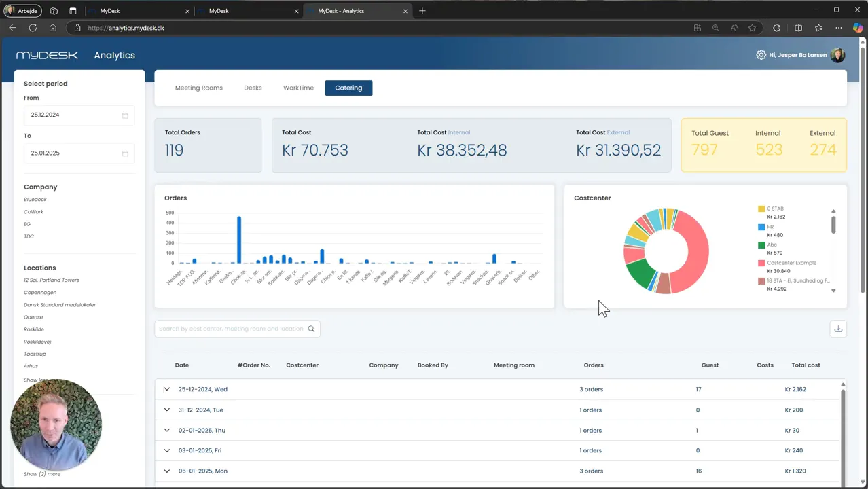Open the Copilot sidebar icon
The image size is (868, 489).
click(858, 28)
